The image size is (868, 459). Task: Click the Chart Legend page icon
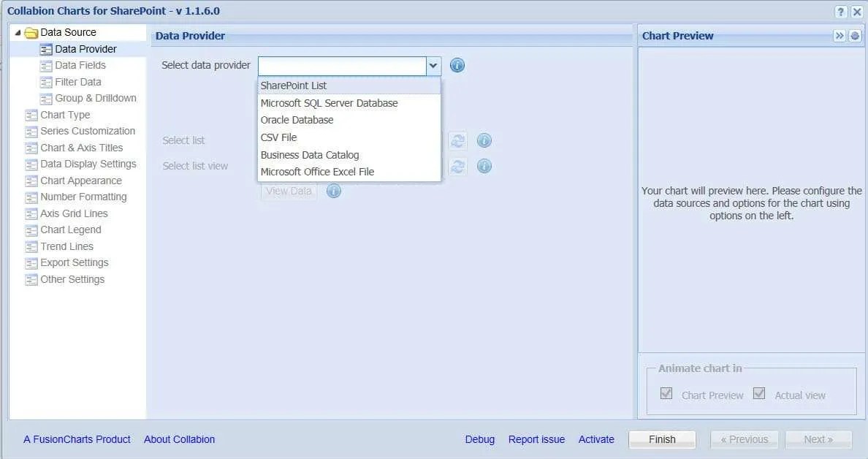31,230
